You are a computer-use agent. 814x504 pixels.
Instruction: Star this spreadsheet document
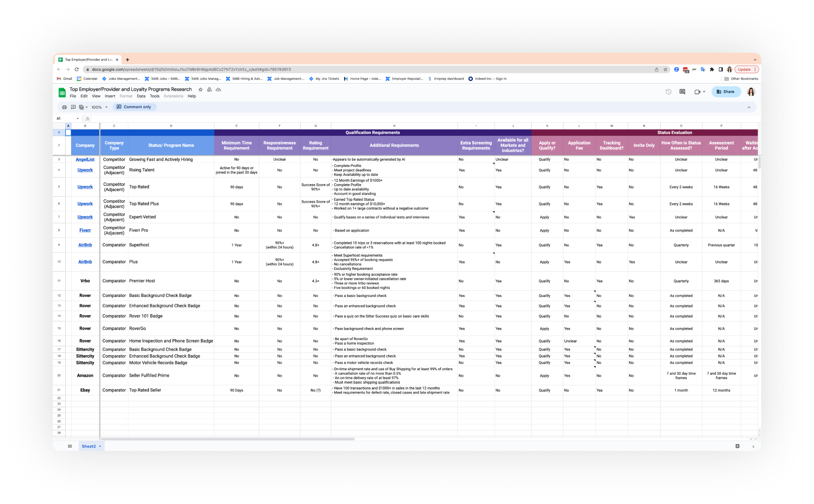[x=201, y=90]
